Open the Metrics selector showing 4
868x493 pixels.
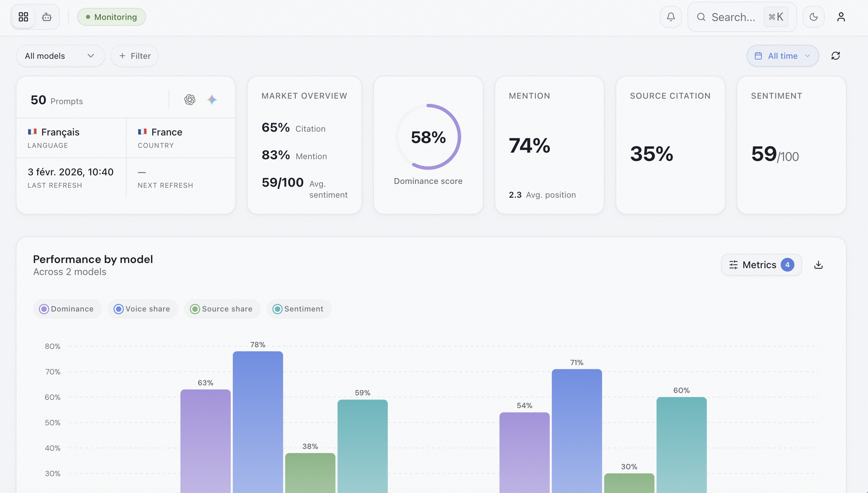point(761,265)
